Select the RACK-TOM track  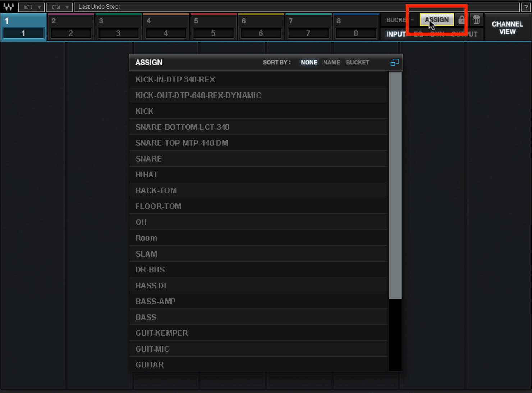tap(259, 190)
